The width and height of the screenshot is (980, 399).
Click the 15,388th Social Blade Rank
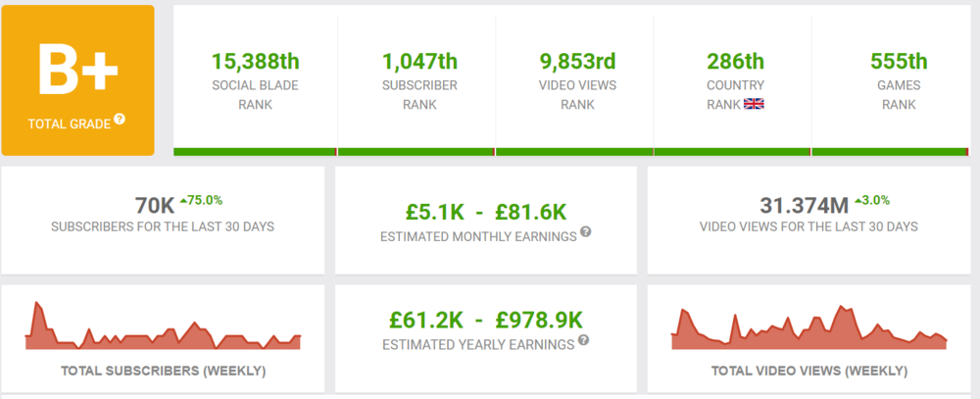pyautogui.click(x=255, y=62)
